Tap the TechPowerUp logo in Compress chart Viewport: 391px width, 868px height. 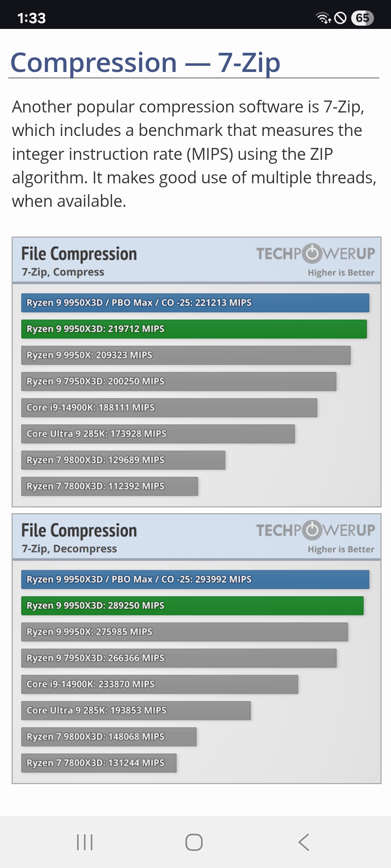(315, 254)
